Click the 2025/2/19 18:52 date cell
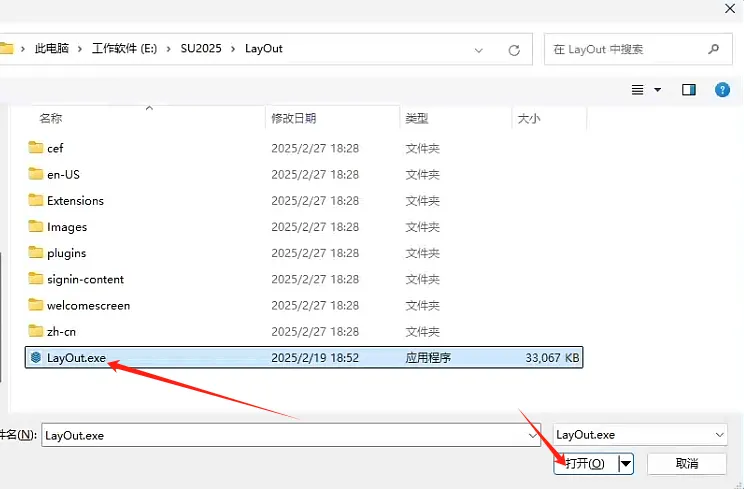The height and width of the screenshot is (489, 744). pyautogui.click(x=315, y=358)
